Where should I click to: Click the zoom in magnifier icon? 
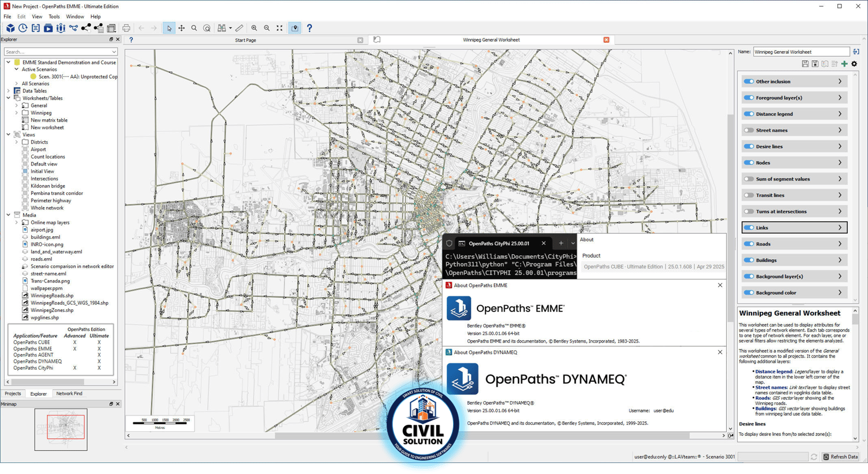click(254, 28)
